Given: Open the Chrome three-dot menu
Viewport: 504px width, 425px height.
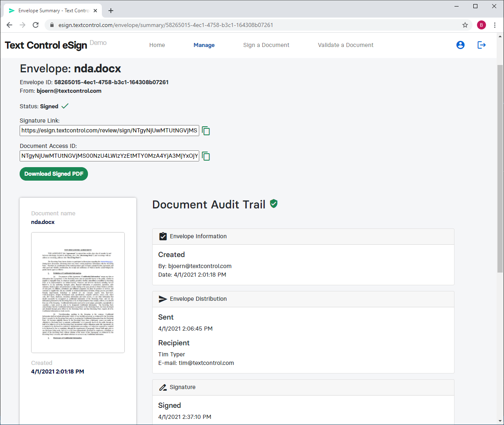Looking at the screenshot, I should [x=495, y=25].
